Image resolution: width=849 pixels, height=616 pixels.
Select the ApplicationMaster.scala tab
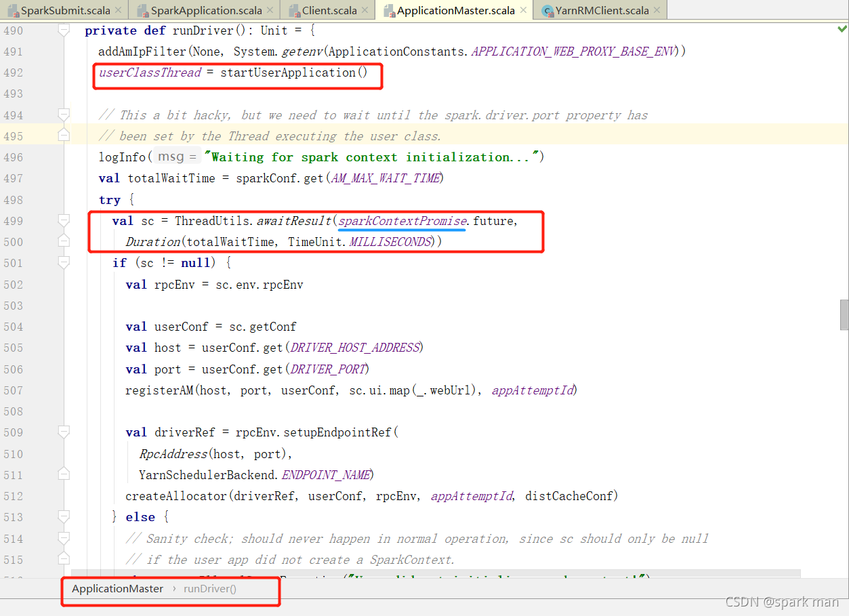455,10
